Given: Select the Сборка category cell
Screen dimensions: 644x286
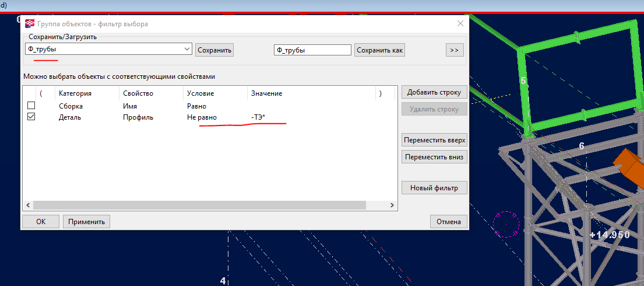Looking at the screenshot, I should pyautogui.click(x=71, y=106).
